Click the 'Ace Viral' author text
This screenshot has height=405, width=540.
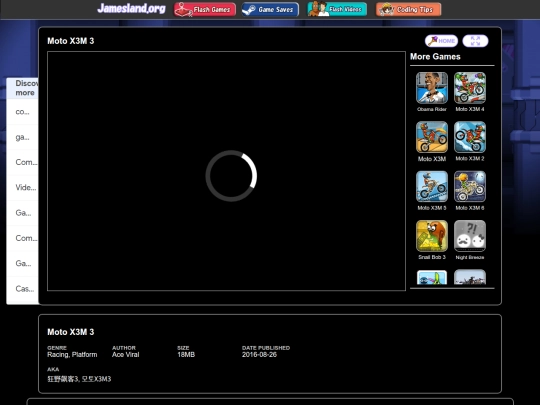pyautogui.click(x=125, y=354)
